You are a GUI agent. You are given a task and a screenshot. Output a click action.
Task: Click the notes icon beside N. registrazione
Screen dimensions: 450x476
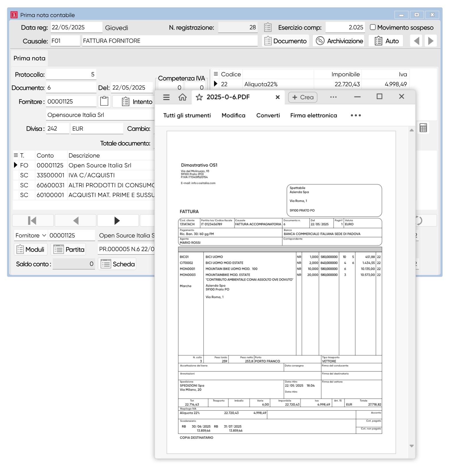point(268,27)
